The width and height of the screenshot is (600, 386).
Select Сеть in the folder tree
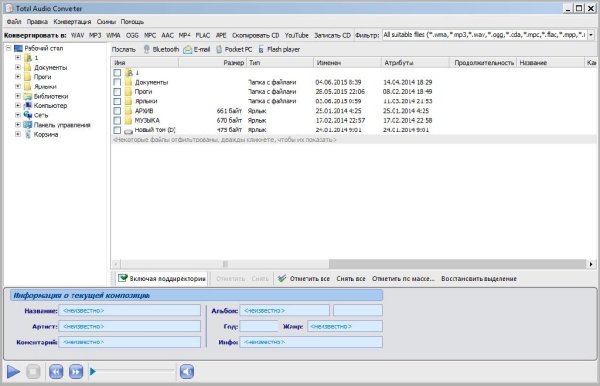pyautogui.click(x=41, y=115)
